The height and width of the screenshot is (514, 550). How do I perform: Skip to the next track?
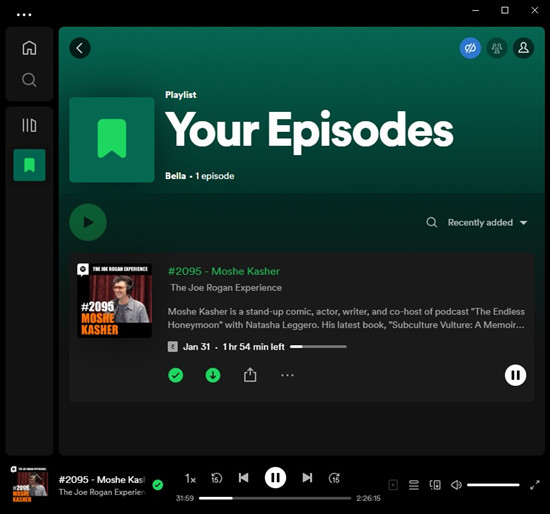tap(307, 478)
